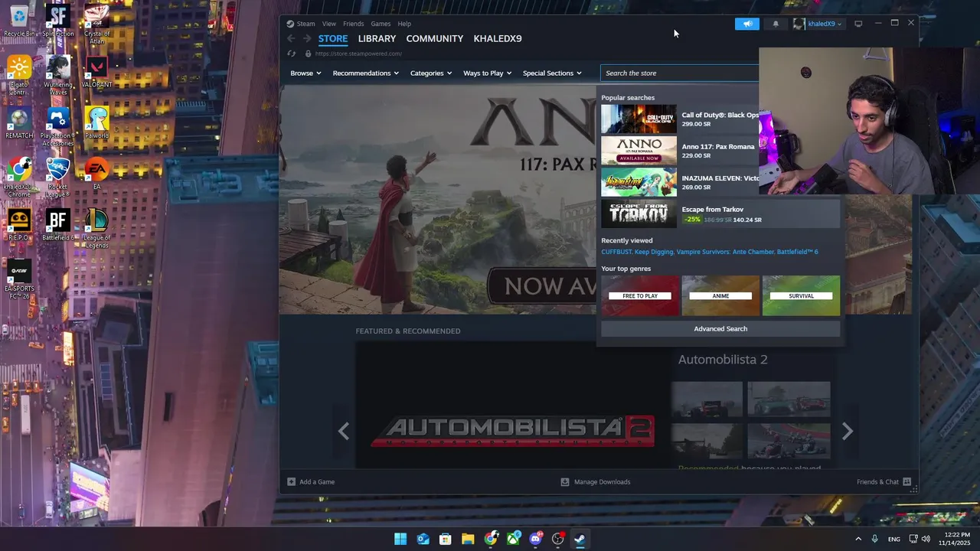This screenshot has height=551, width=980.
Task: Click the lock icon beside store URL
Action: click(308, 54)
